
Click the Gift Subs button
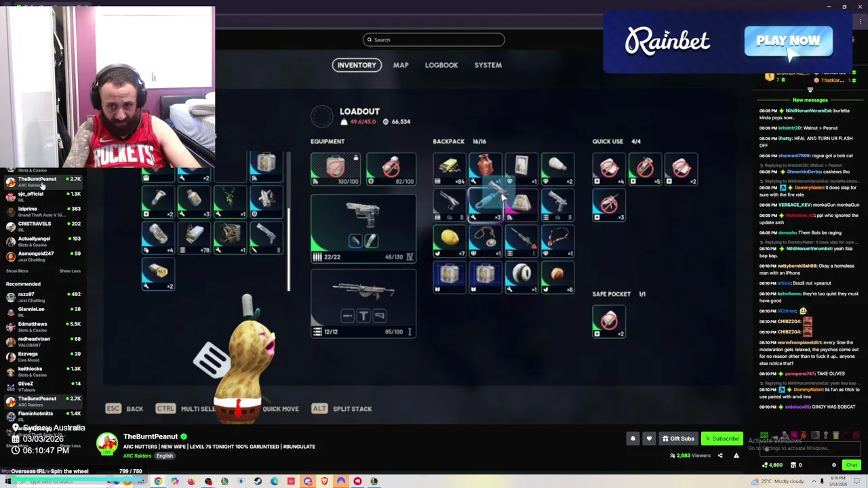tap(678, 439)
